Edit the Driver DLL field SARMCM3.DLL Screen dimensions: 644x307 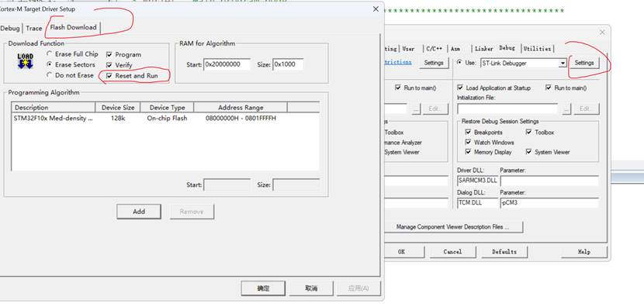click(477, 181)
